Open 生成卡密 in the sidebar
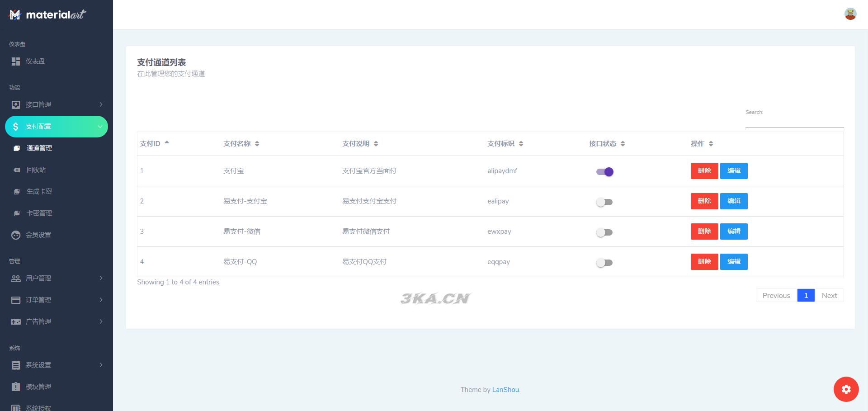Viewport: 868px width, 411px height. 39,192
